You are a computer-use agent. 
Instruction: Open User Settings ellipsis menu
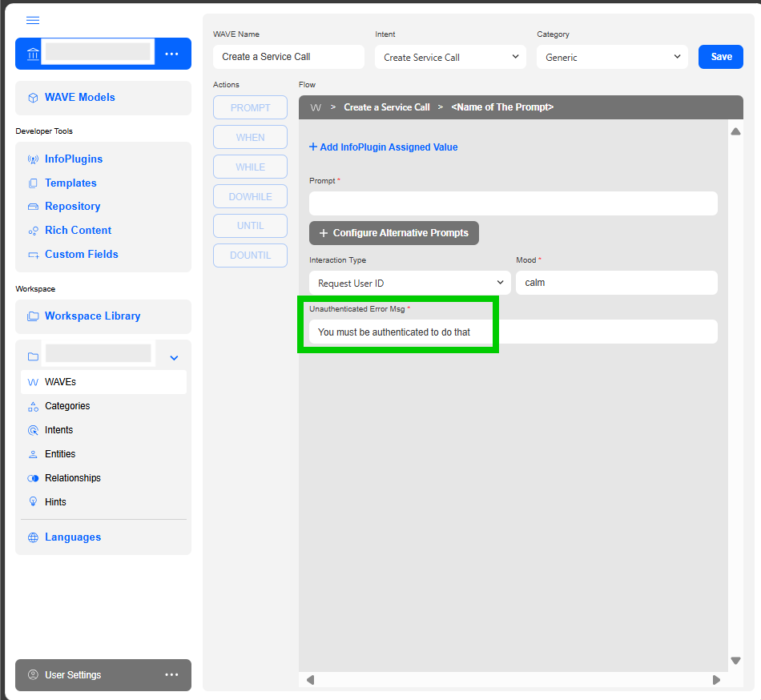[171, 675]
